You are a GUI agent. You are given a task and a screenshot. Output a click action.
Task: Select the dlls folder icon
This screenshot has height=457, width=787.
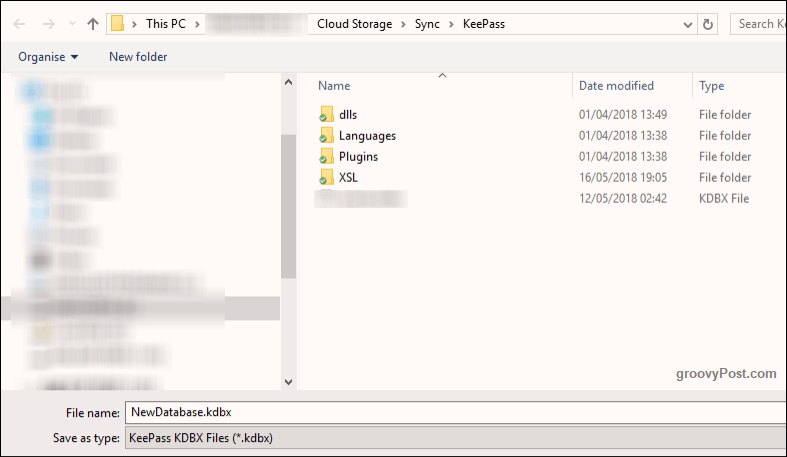coord(326,114)
